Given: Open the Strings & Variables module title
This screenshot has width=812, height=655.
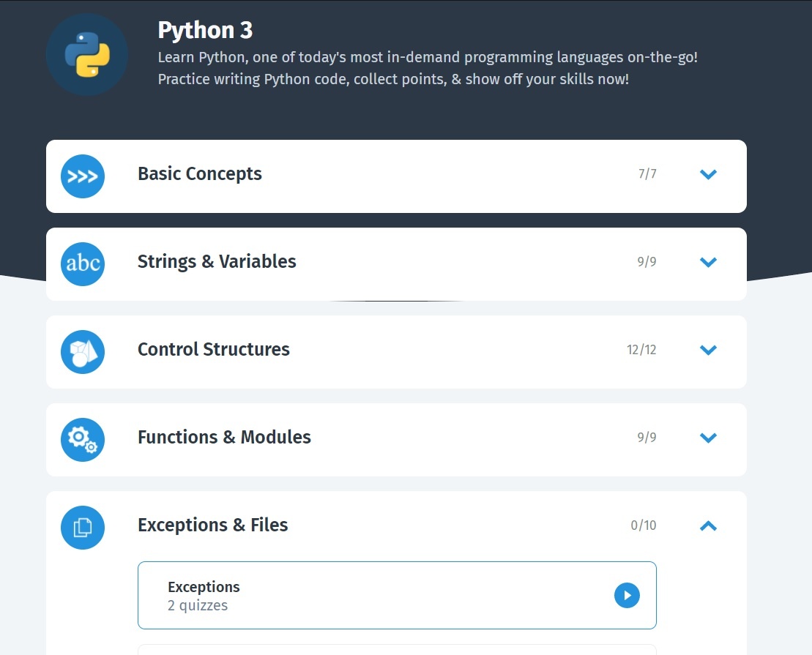Looking at the screenshot, I should (x=217, y=262).
